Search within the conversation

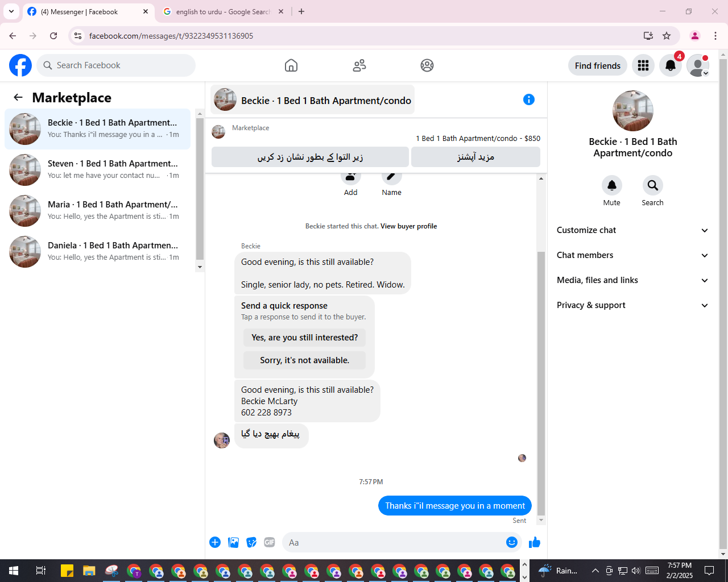click(x=653, y=185)
